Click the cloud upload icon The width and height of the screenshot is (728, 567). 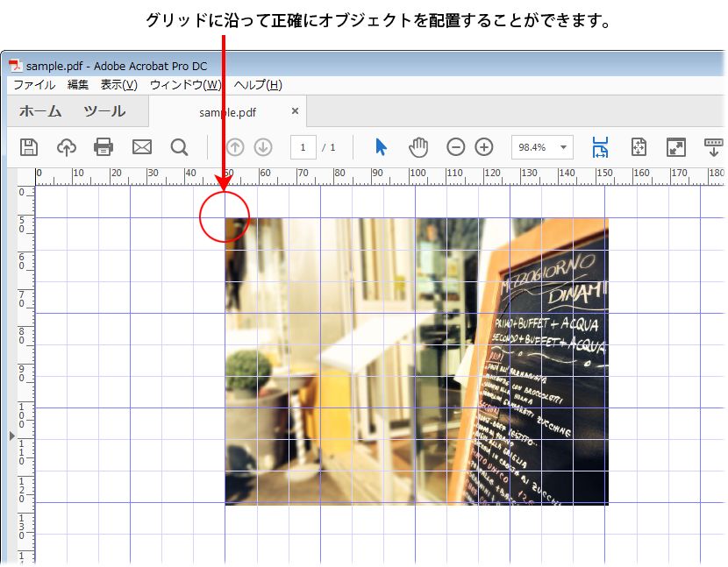tap(67, 147)
